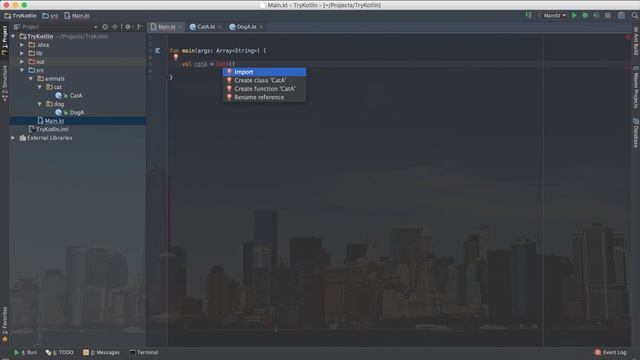Close the Main.kt editor tab
The image size is (640, 360).
(x=180, y=27)
